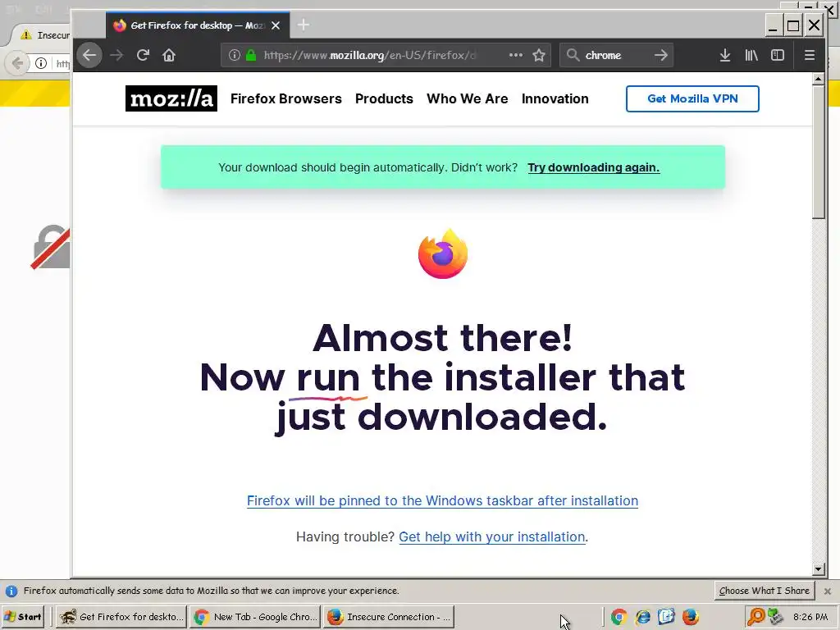
Task: Reload the Mozilla page
Action: pos(143,55)
